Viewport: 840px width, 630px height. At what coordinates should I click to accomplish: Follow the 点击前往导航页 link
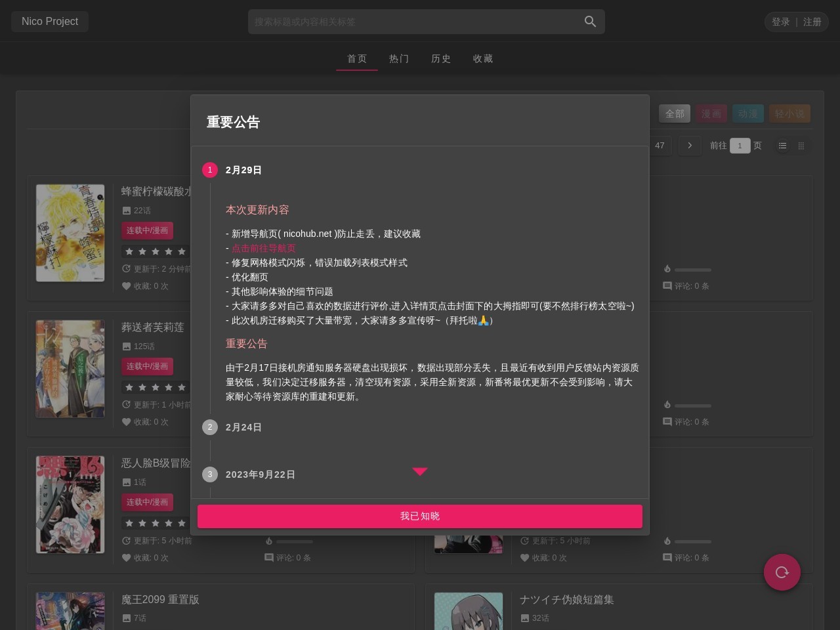263,248
